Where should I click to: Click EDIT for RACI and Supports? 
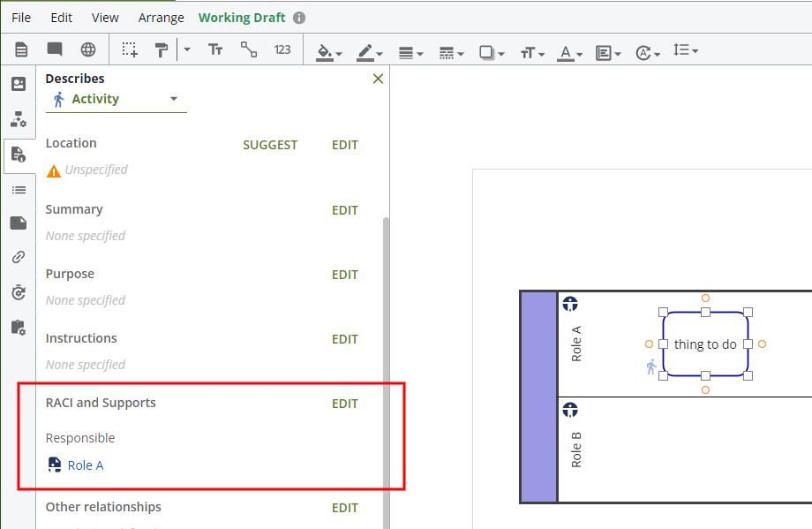pos(344,404)
